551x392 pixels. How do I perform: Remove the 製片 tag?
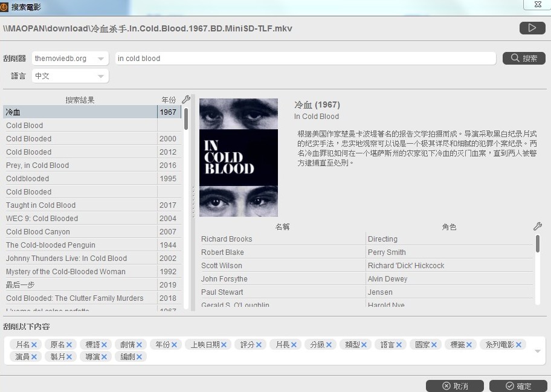69,357
